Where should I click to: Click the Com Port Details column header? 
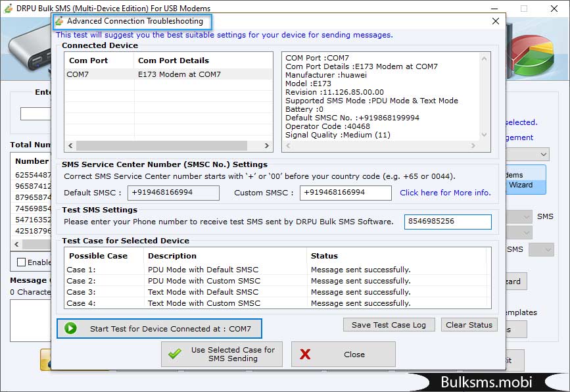(x=174, y=61)
